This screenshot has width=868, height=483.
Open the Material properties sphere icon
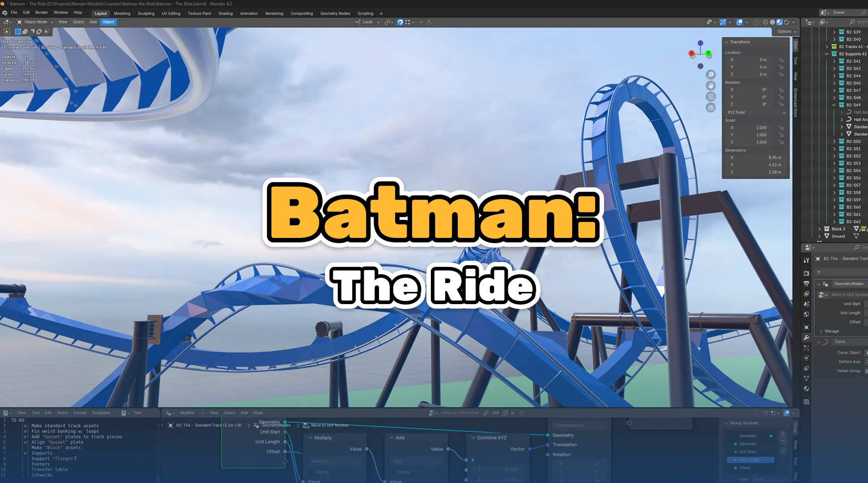coord(806,389)
